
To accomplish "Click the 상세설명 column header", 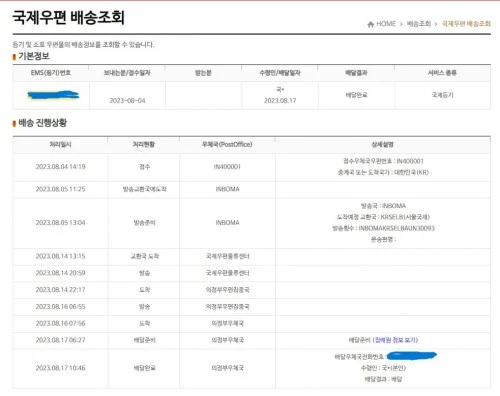I will 383,144.
